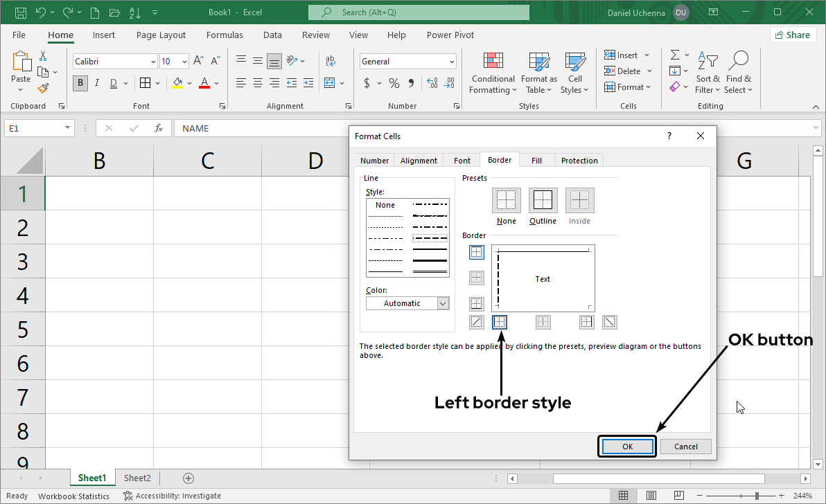Click the None border preset
Screen dimensions: 826x504
pos(506,201)
